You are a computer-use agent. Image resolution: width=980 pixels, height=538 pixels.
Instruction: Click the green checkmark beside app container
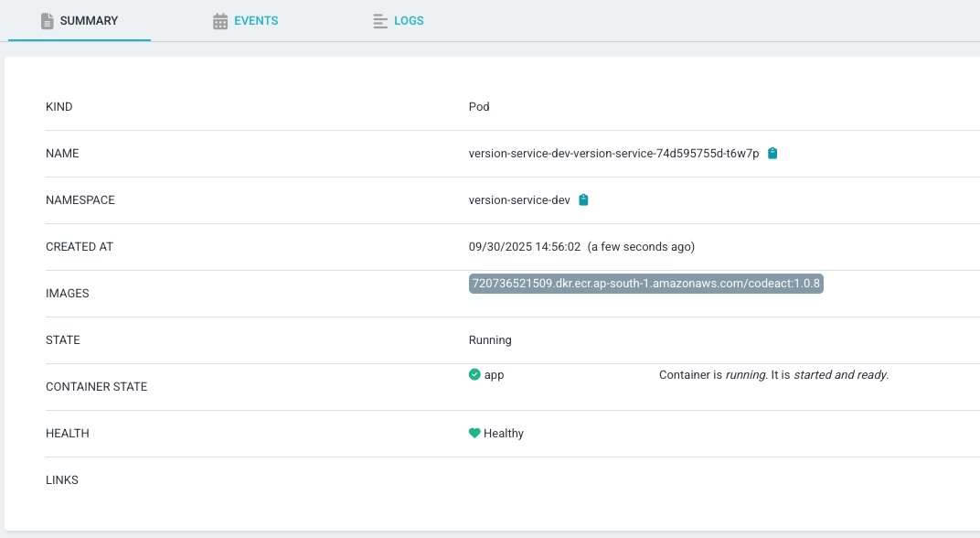pyautogui.click(x=474, y=375)
